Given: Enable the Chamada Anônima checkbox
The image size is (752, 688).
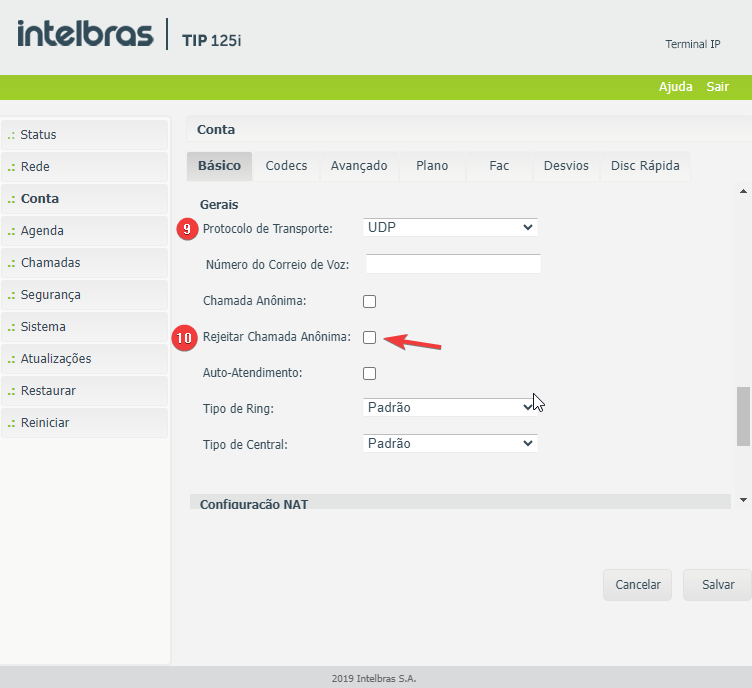Looking at the screenshot, I should coord(369,301).
